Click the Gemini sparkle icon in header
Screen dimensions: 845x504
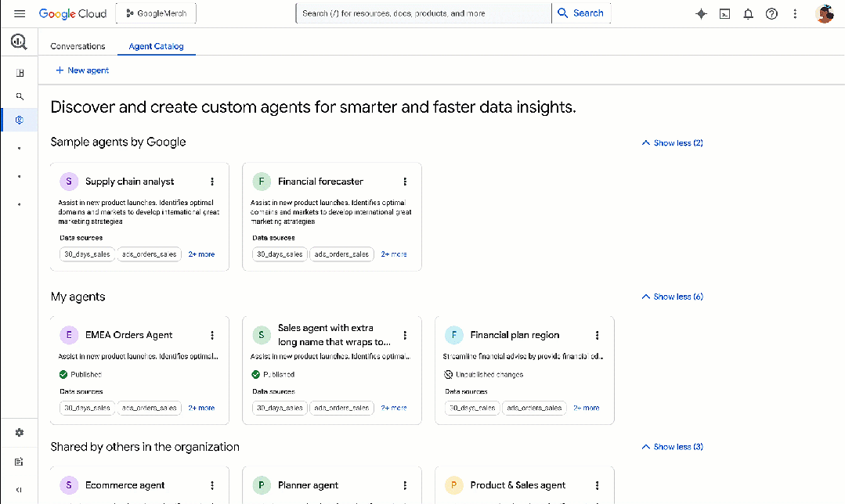coord(701,13)
